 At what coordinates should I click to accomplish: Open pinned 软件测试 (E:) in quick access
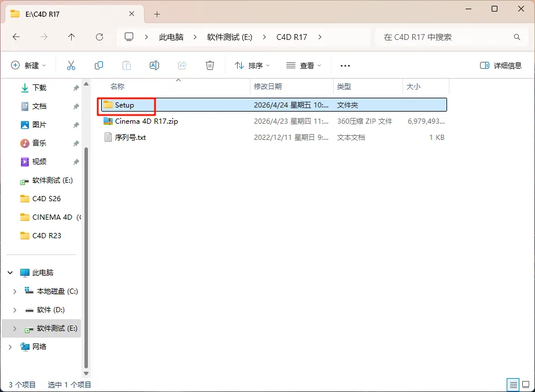click(x=46, y=180)
